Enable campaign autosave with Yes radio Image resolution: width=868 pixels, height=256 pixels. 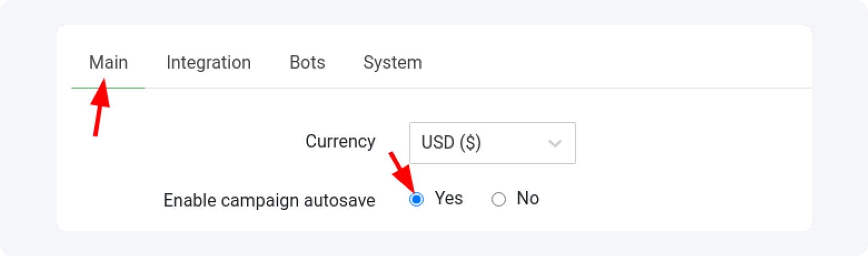416,199
